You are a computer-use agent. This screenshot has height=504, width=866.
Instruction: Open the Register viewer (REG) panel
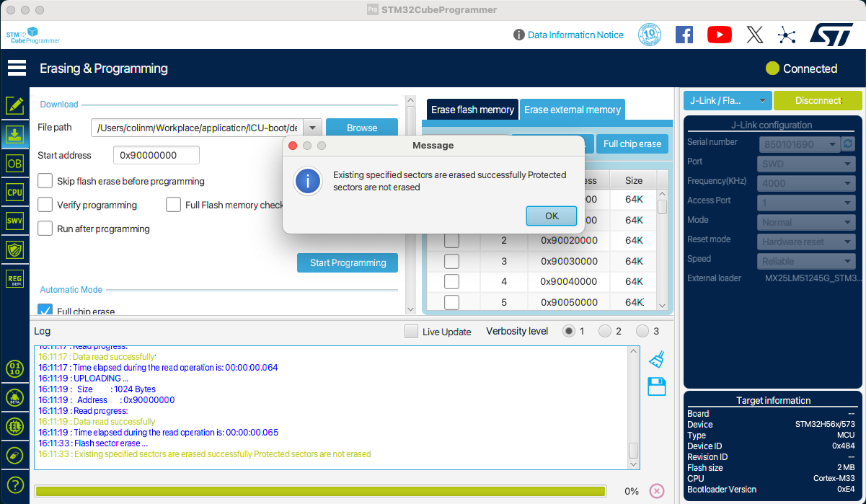15,278
